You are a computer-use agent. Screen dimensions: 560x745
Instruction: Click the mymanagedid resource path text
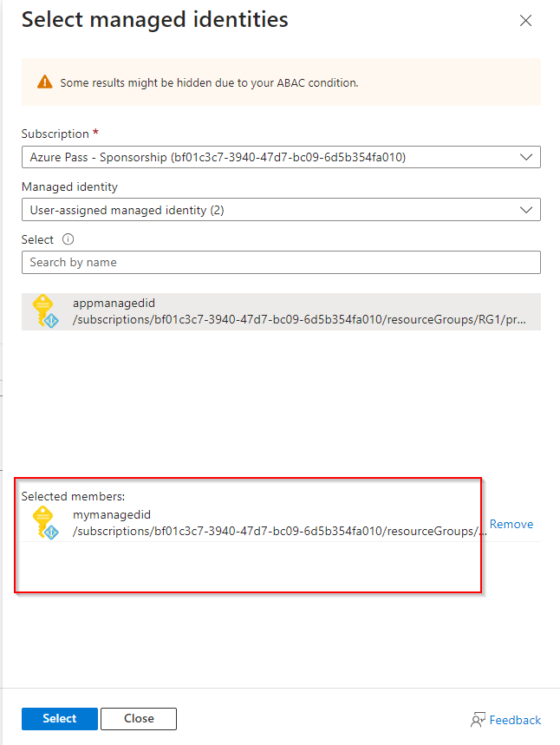279,531
